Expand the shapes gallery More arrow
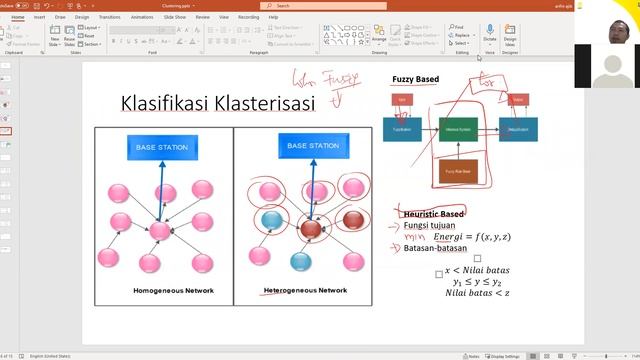 coord(367,42)
